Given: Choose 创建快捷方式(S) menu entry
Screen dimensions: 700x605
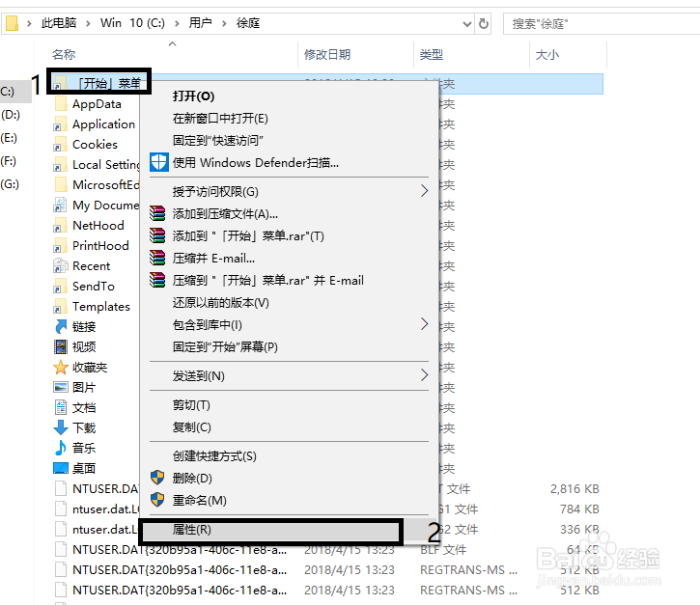Looking at the screenshot, I should (x=289, y=456).
